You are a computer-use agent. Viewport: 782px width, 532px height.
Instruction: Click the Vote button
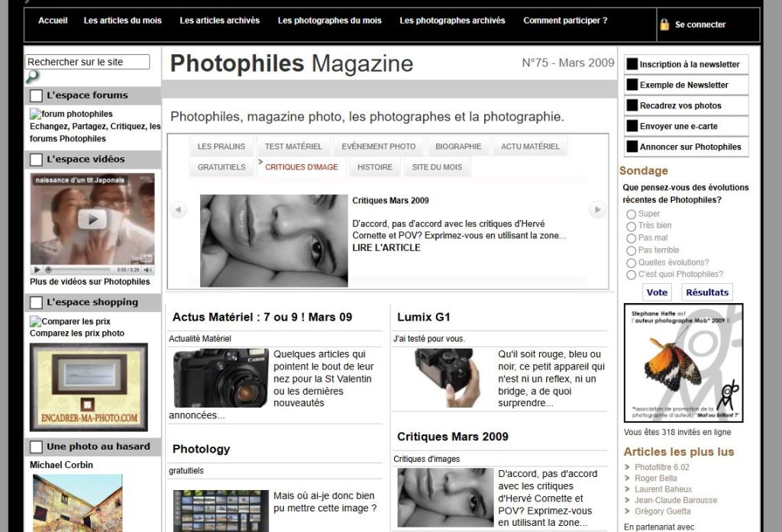[657, 292]
